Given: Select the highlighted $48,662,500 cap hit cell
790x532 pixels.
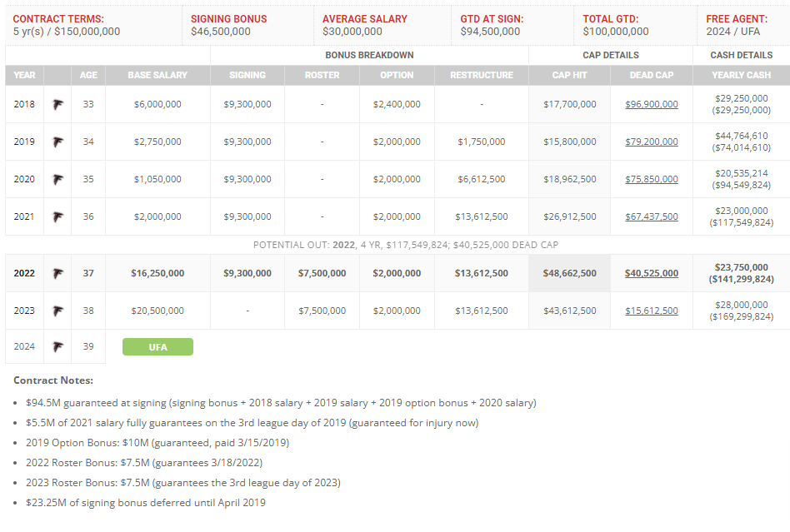Looking at the screenshot, I should pyautogui.click(x=569, y=273).
